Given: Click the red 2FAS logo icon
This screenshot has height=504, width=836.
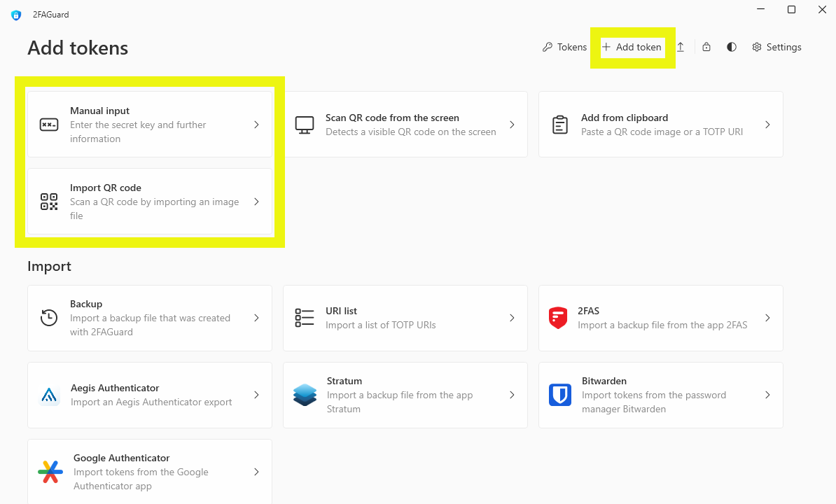Looking at the screenshot, I should coord(558,318).
